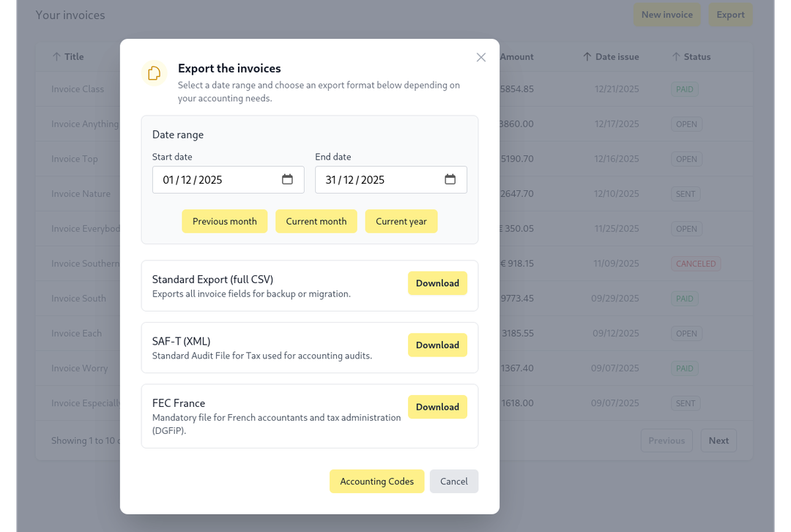Sort invoices by Amount
Screen dimensions: 791x532
click(516, 56)
